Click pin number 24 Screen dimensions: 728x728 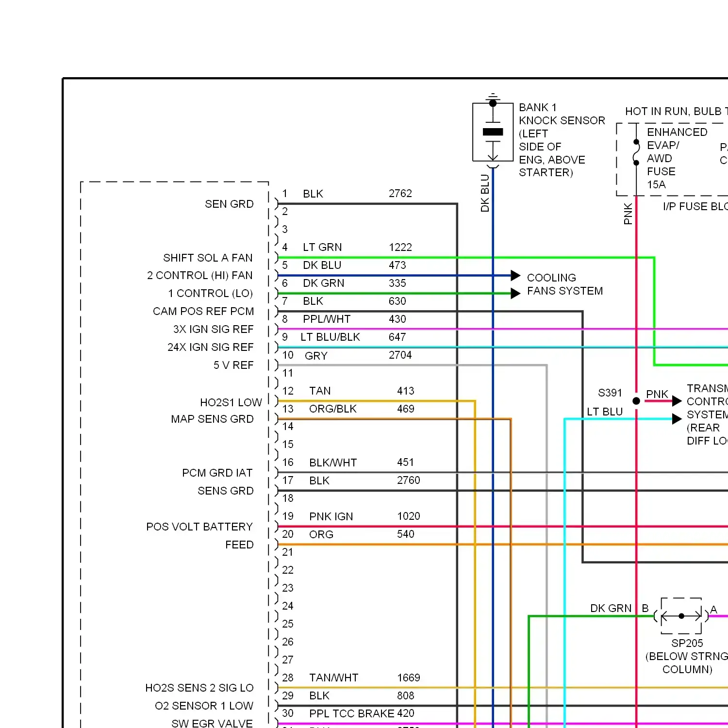click(x=288, y=606)
